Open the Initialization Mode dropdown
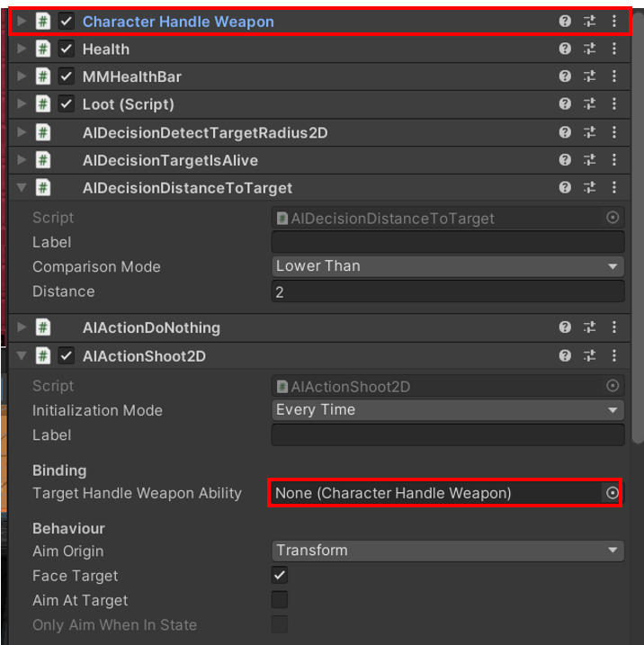 click(x=448, y=409)
